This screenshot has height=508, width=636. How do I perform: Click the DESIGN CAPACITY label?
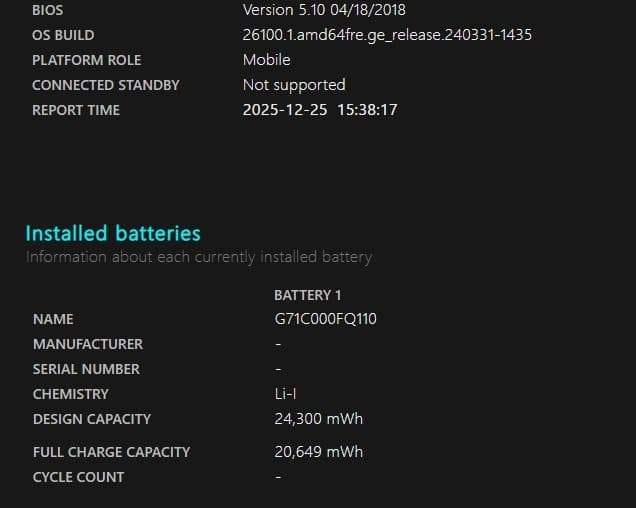(x=92, y=419)
